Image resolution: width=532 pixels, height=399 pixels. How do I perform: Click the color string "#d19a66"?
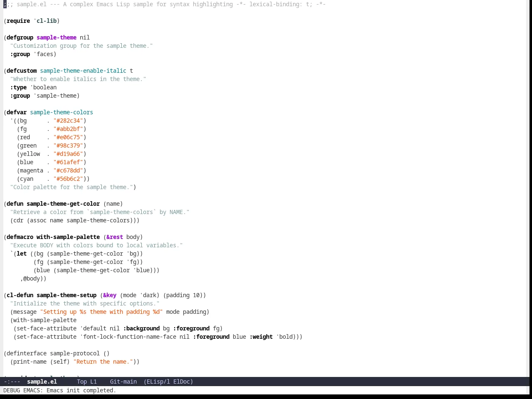pyautogui.click(x=68, y=154)
